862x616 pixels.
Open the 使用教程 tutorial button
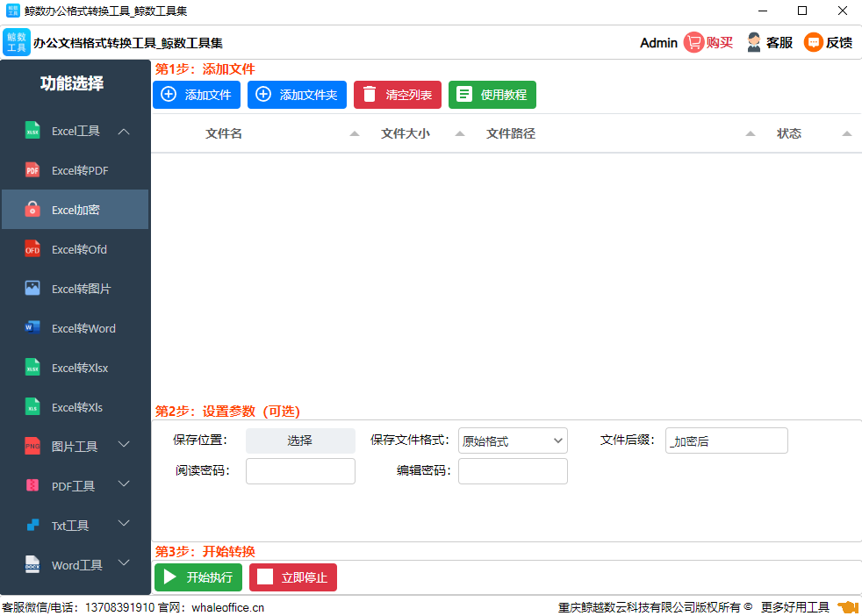492,95
